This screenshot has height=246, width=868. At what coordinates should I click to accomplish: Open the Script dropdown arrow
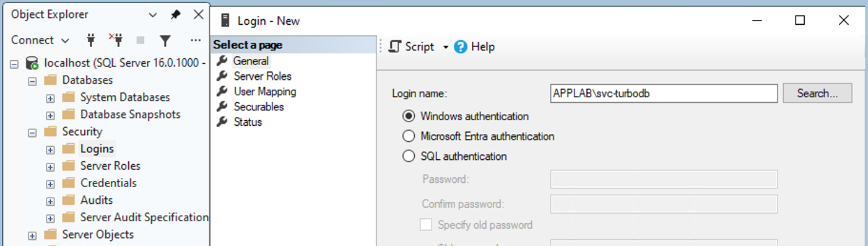[445, 47]
